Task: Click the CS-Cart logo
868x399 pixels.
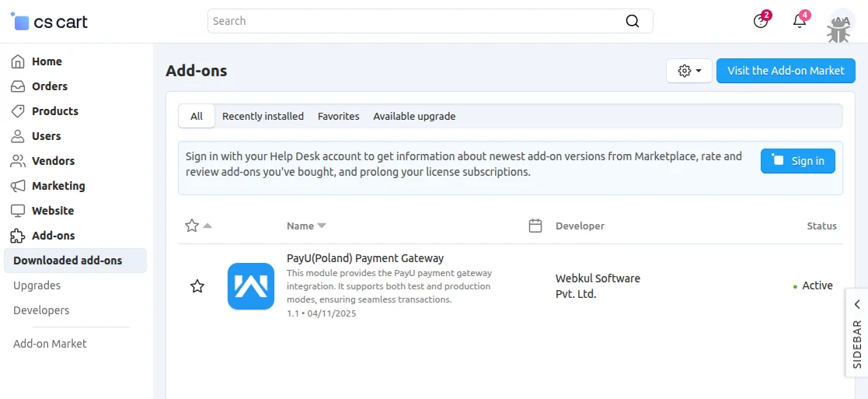Action: point(49,22)
